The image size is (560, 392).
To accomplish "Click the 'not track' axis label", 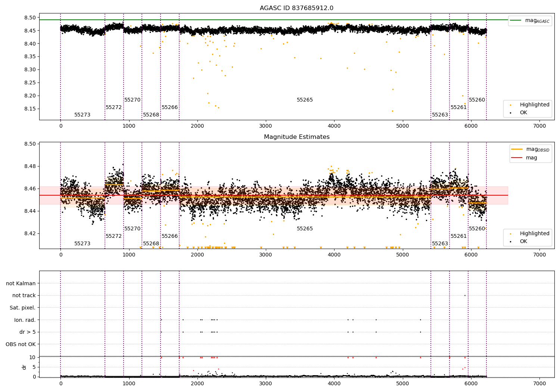I will (x=24, y=295).
